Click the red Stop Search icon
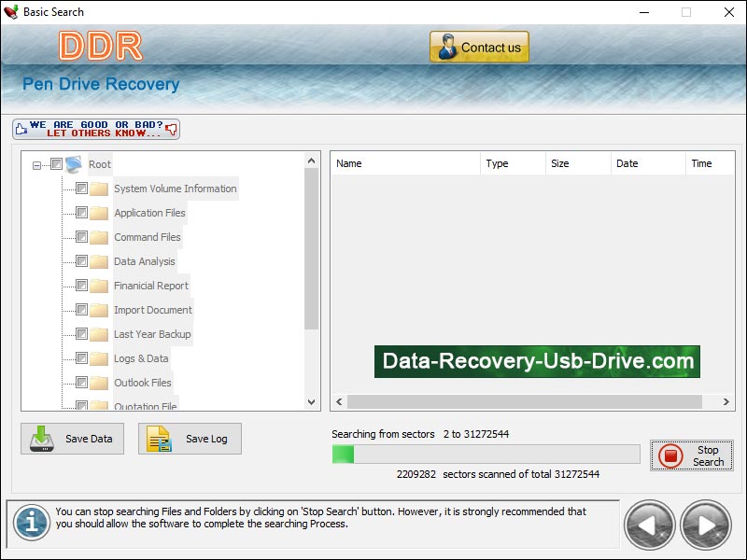Image resolution: width=747 pixels, height=560 pixels. (x=670, y=455)
